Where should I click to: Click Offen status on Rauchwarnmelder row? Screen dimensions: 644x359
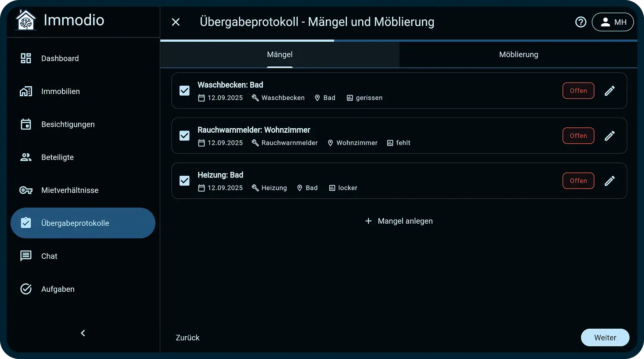coord(578,136)
